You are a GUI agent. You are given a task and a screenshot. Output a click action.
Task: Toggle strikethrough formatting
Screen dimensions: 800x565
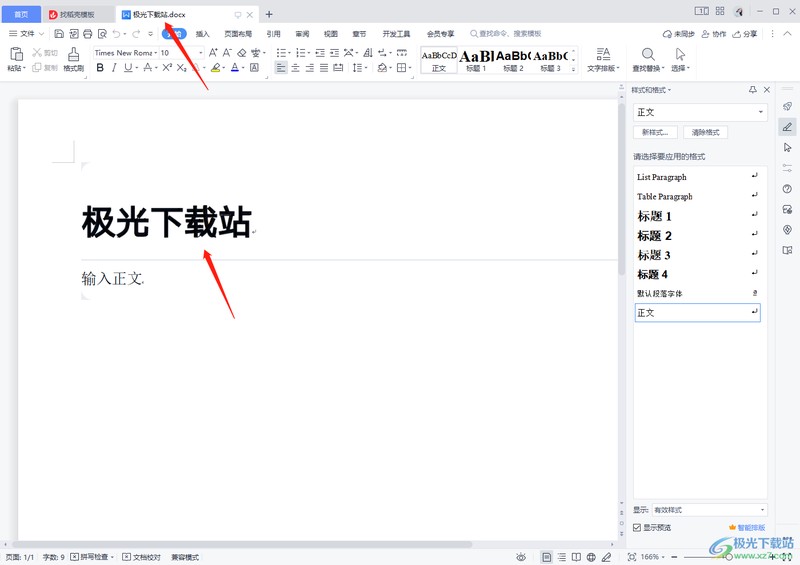click(147, 67)
